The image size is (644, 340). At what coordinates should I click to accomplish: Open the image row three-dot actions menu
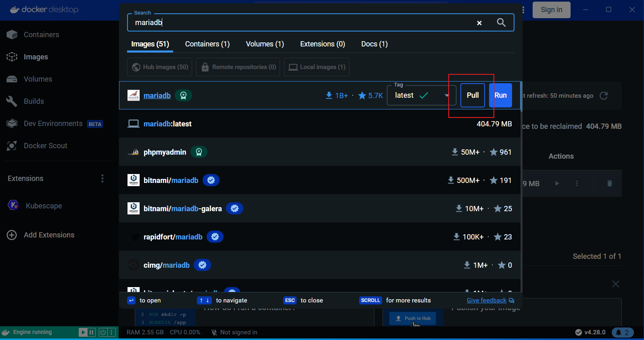point(577,183)
